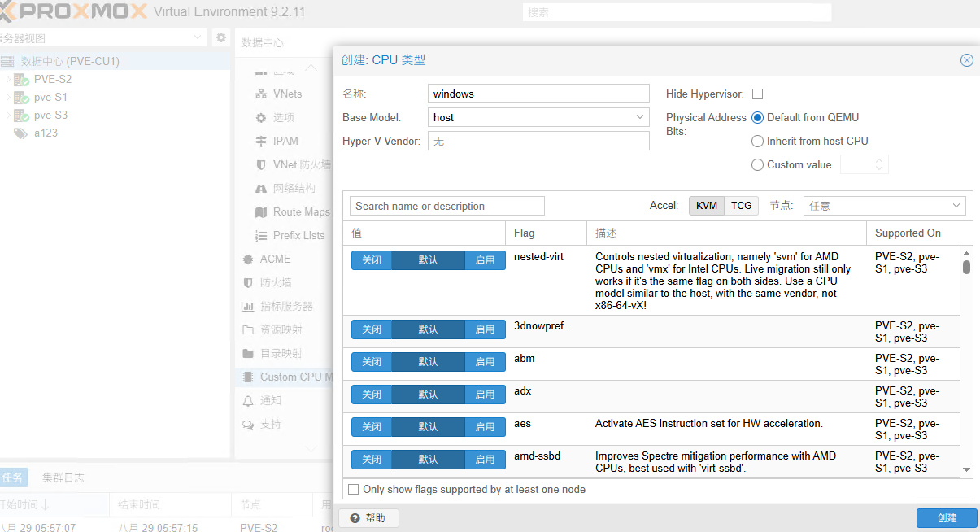Viewport: 980px width, 532px height.
Task: Click the flags list scrollbar thumb
Action: point(966,267)
